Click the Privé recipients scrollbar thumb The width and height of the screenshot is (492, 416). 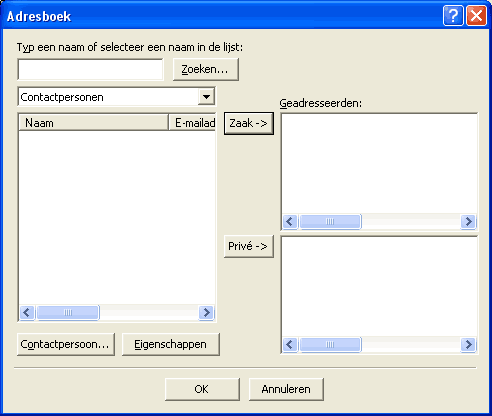click(x=330, y=344)
